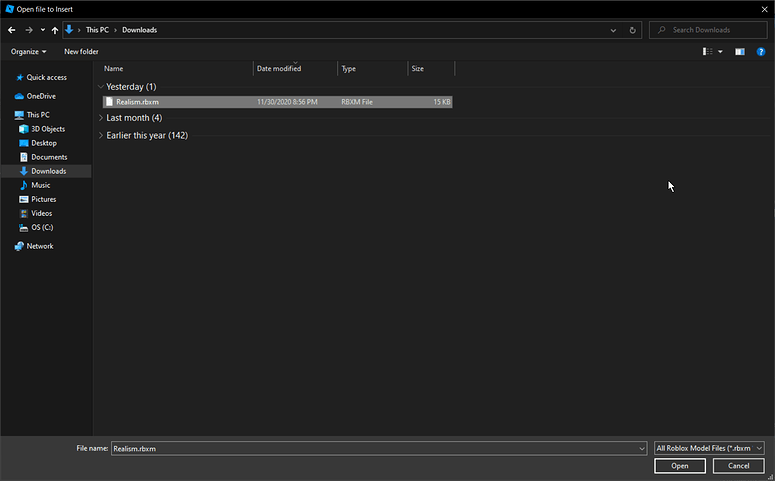Open Documents folder in sidebar
Viewport: 775px width, 481px height.
[x=49, y=157]
